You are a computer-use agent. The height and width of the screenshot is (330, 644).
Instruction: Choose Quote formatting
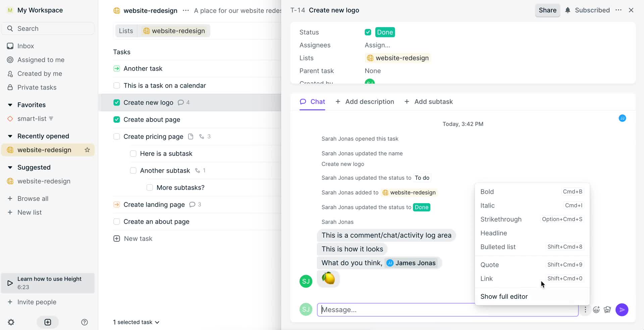pos(532,265)
